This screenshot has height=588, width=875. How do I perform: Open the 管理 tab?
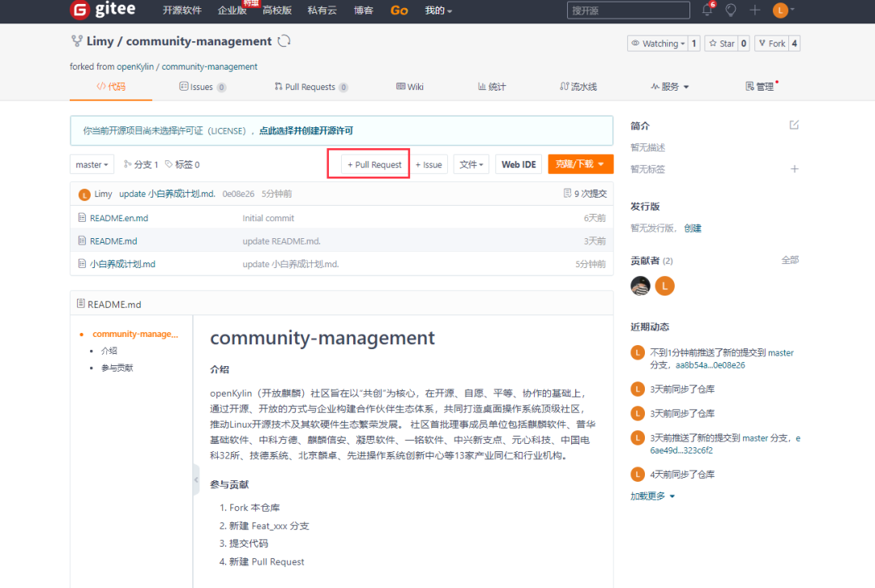(759, 87)
